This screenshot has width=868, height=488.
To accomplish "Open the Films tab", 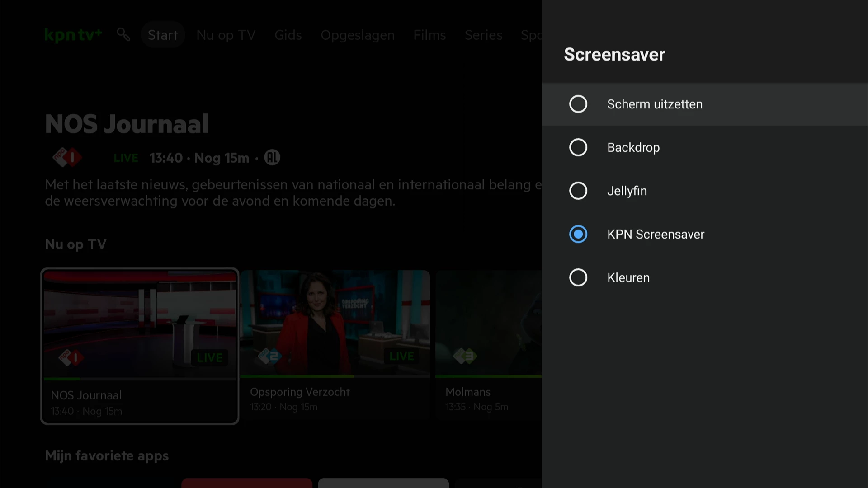I will [429, 35].
